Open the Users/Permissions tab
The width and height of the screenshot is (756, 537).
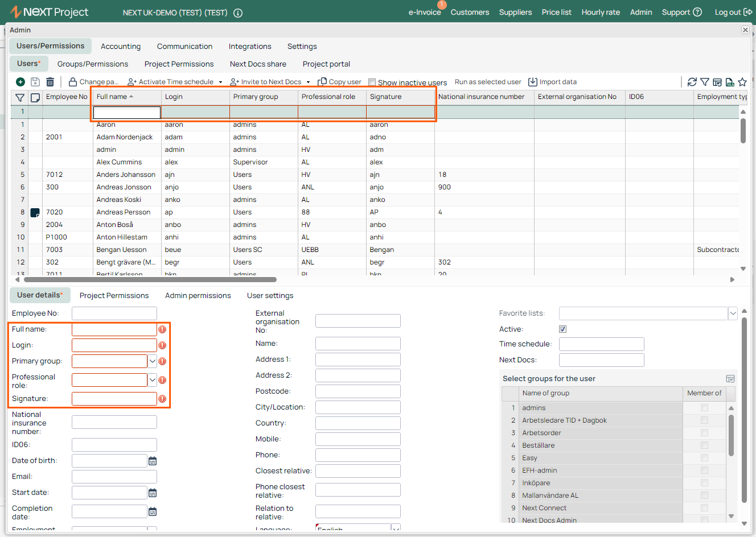[50, 46]
